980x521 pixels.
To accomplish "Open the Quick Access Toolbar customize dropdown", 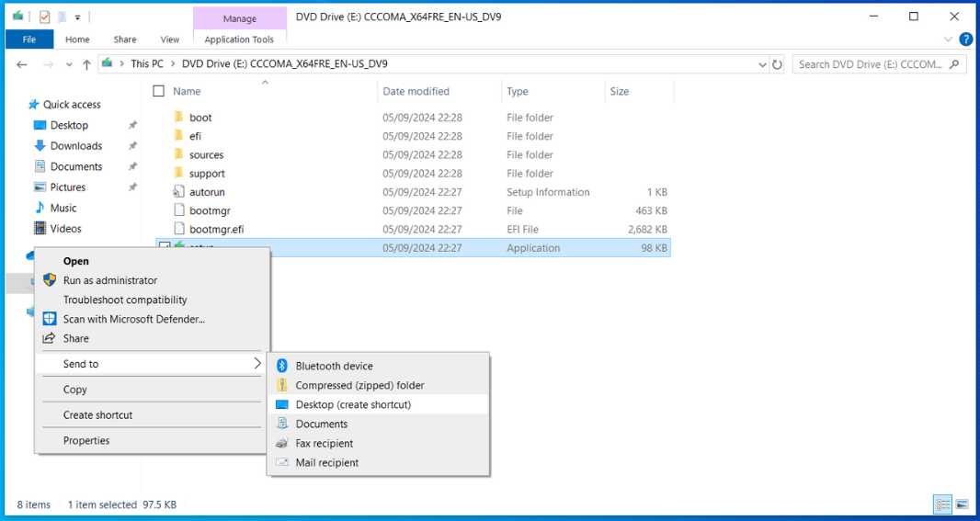I will pos(78,17).
